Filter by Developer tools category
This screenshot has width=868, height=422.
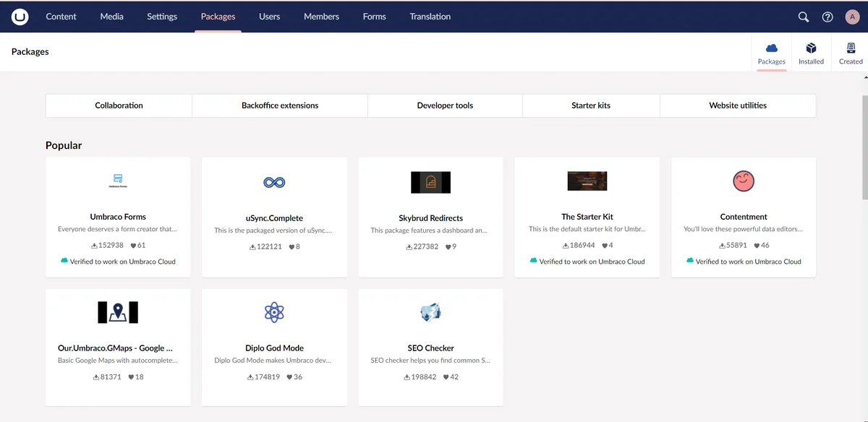445,105
